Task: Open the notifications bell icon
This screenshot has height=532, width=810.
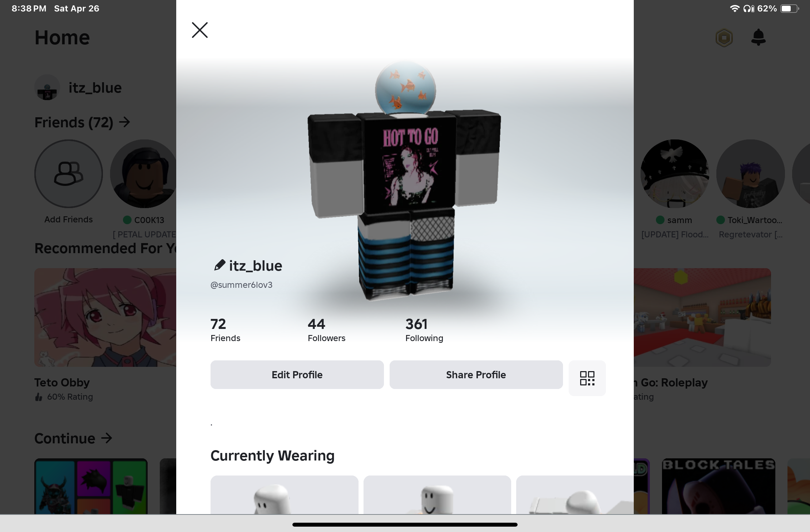Action: (x=758, y=37)
